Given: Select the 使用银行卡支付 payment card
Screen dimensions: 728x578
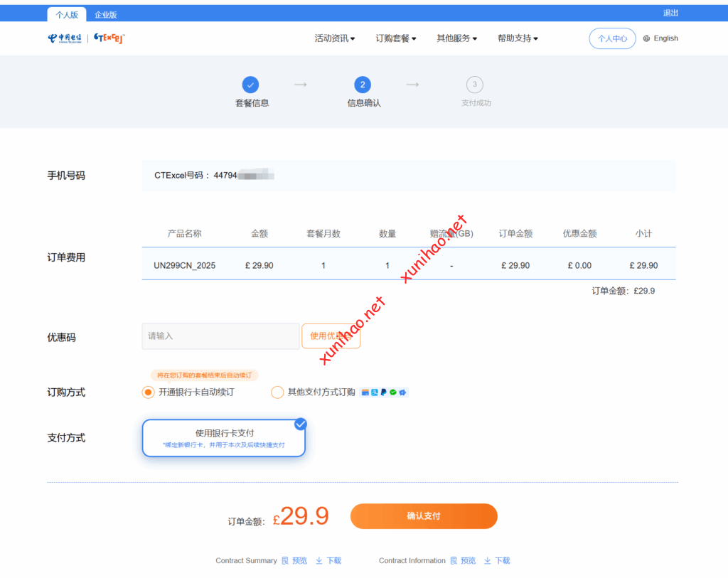Looking at the screenshot, I should click(223, 438).
